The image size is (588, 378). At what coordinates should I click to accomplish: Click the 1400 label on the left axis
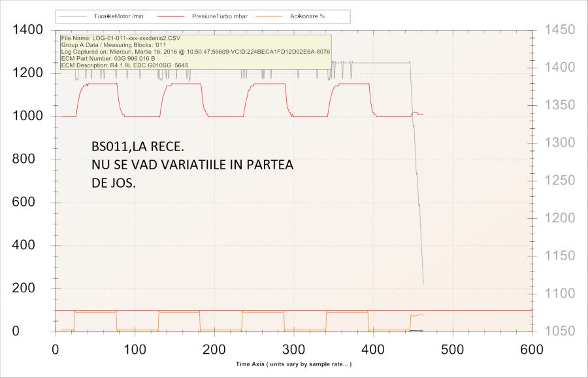coord(29,29)
